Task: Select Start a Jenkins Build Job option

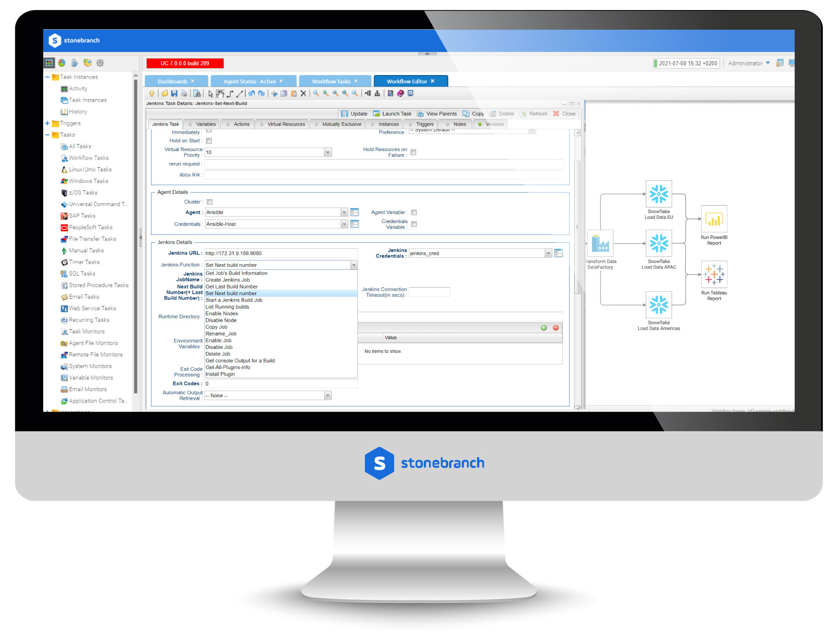Action: click(x=235, y=300)
